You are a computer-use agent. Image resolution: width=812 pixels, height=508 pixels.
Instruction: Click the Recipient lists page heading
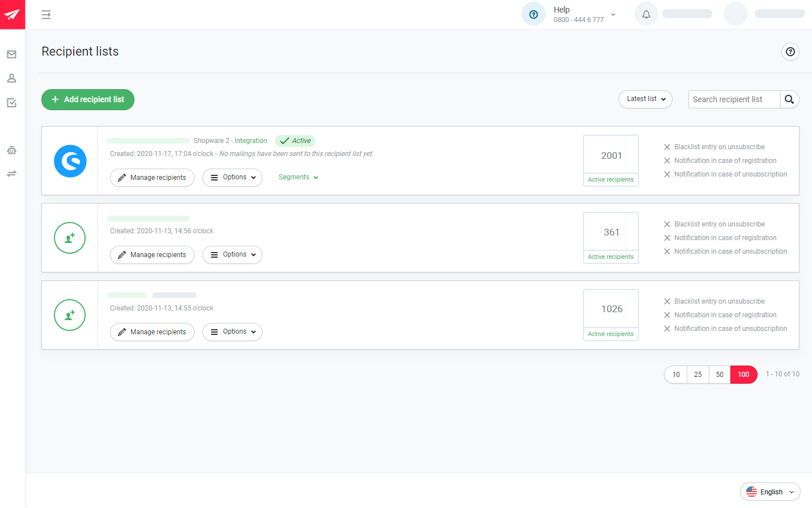click(x=80, y=52)
